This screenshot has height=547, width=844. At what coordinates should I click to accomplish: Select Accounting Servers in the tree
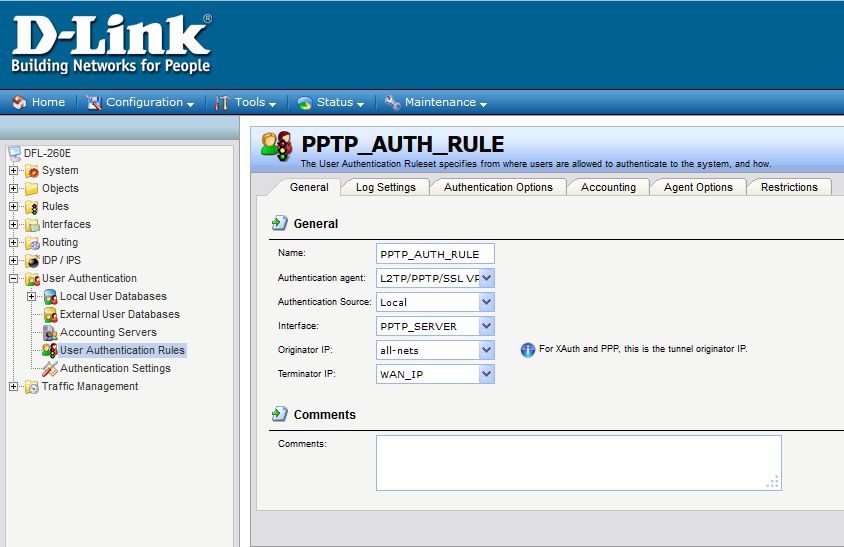tap(108, 332)
